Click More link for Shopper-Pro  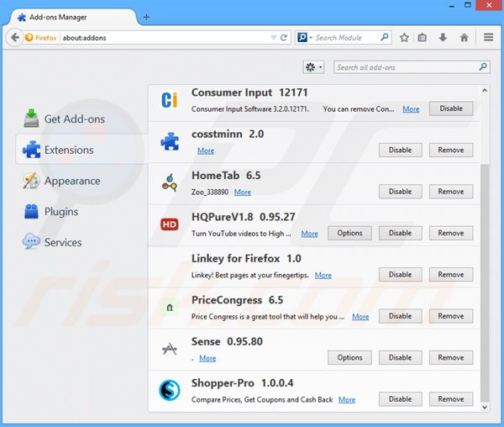347,399
